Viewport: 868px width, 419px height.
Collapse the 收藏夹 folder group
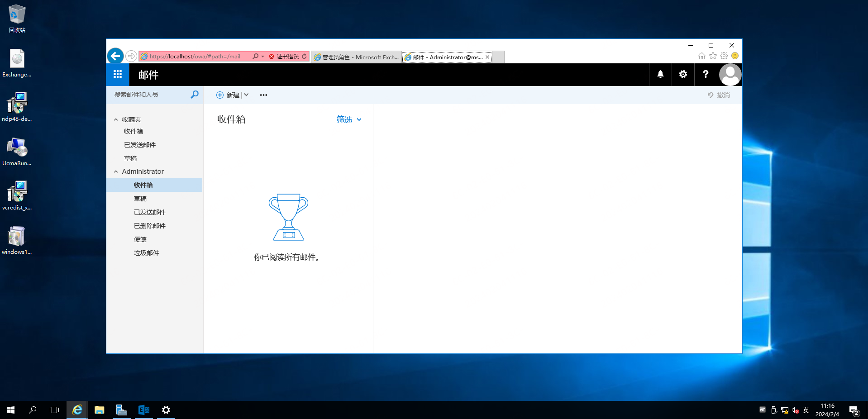[x=116, y=119]
